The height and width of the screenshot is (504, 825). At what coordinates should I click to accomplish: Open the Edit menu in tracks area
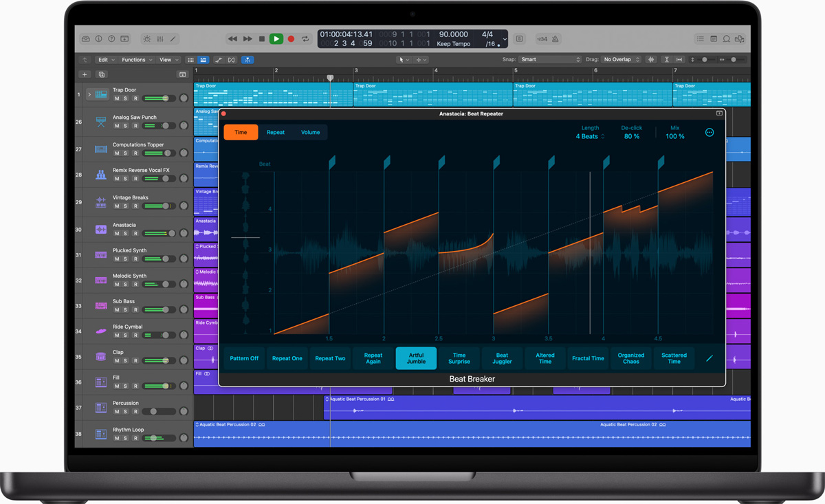(x=105, y=60)
